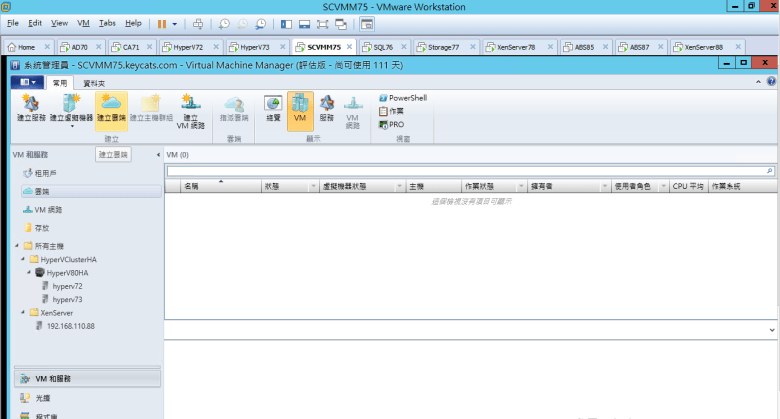Collapse the XenServer folder node
780x419 pixels.
[x=22, y=312]
